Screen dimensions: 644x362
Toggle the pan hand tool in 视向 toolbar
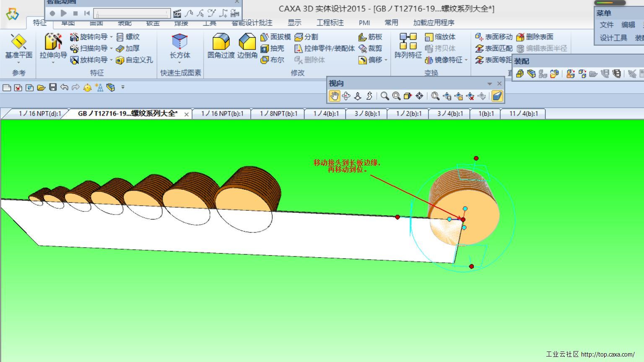coord(334,96)
